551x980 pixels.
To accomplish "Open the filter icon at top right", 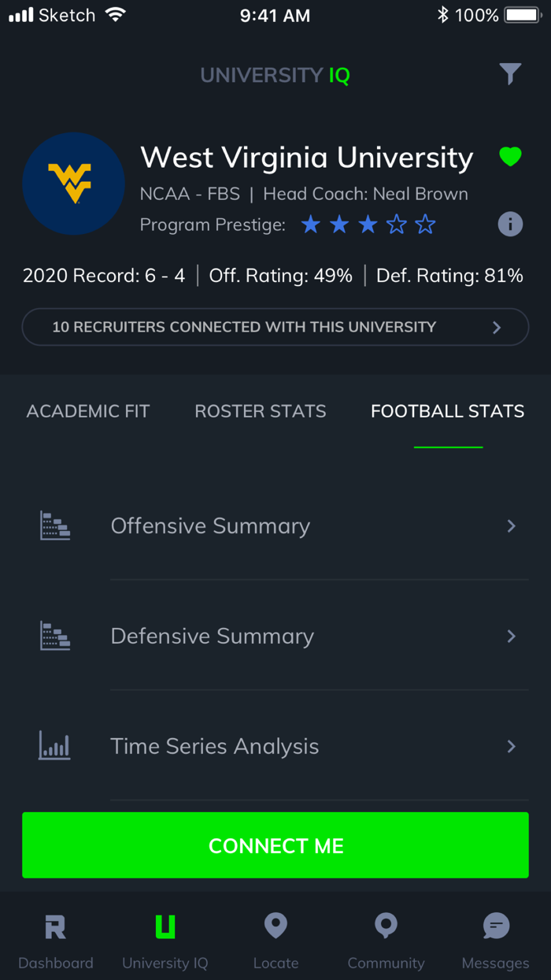I will point(510,73).
